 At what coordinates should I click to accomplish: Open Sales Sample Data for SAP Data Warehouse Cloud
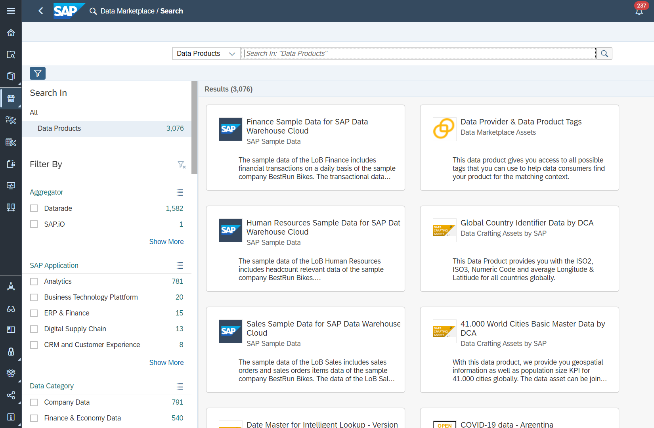point(306,350)
